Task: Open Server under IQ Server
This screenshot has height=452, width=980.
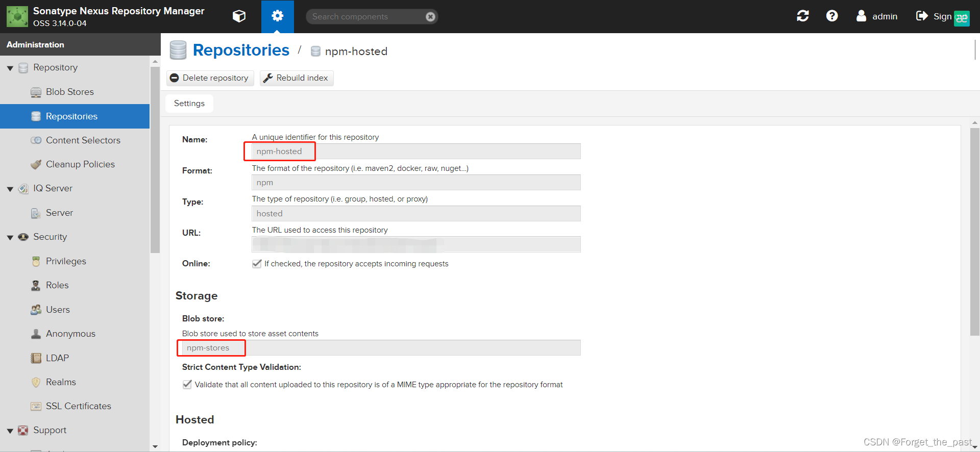Action: [x=75, y=213]
